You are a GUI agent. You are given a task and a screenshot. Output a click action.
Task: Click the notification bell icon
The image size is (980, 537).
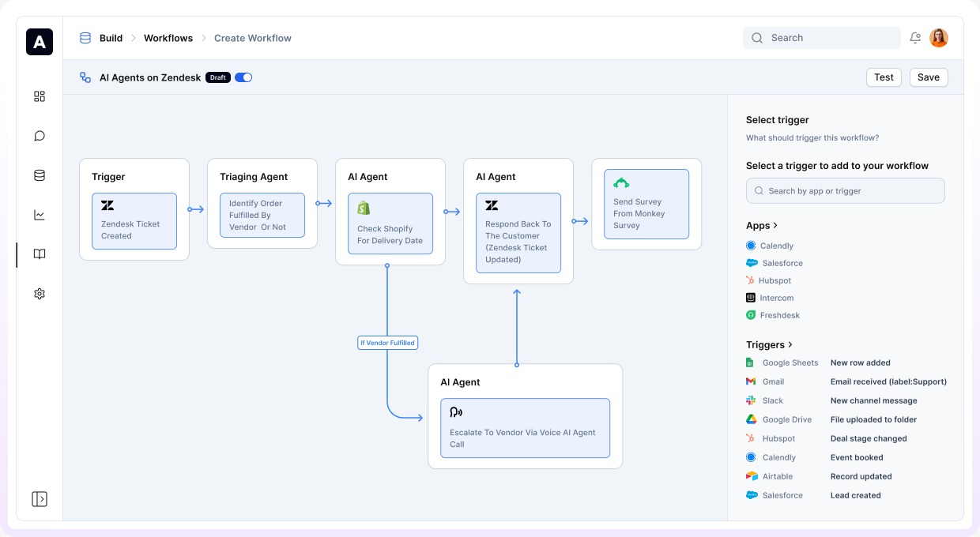pos(915,38)
